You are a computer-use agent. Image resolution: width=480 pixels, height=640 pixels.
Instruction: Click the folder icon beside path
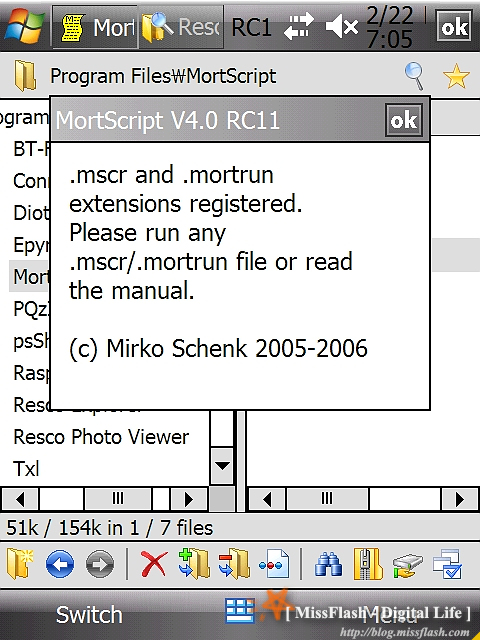point(25,76)
